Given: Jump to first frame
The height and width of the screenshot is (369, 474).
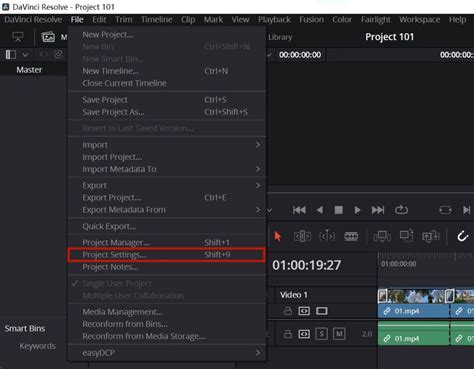Looking at the screenshot, I should coord(299,210).
